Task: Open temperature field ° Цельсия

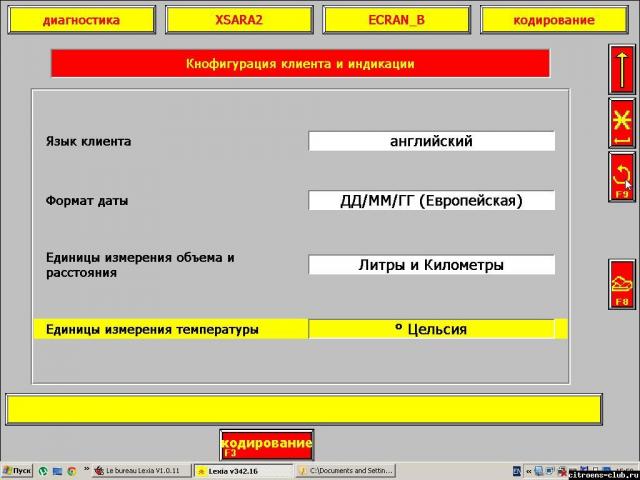Action: (x=431, y=329)
